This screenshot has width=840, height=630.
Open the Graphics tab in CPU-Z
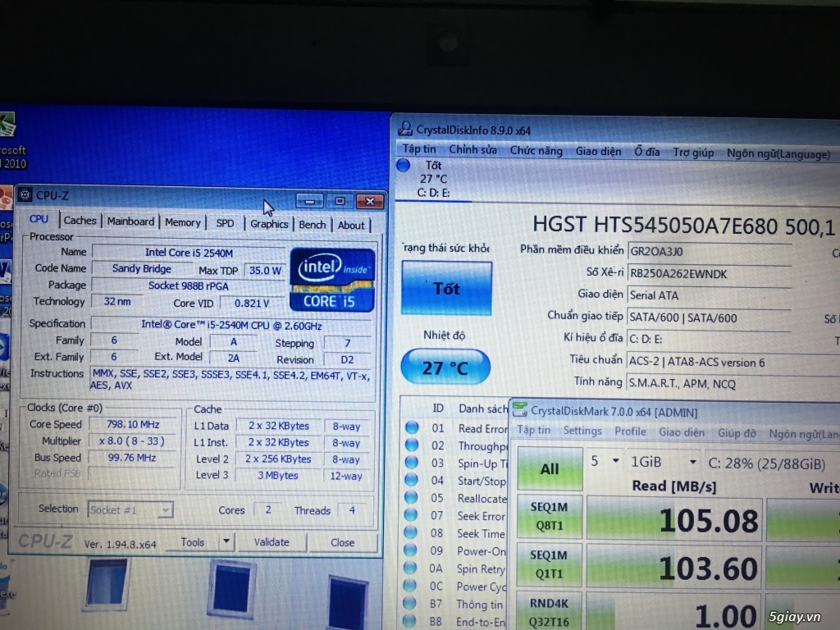click(269, 224)
